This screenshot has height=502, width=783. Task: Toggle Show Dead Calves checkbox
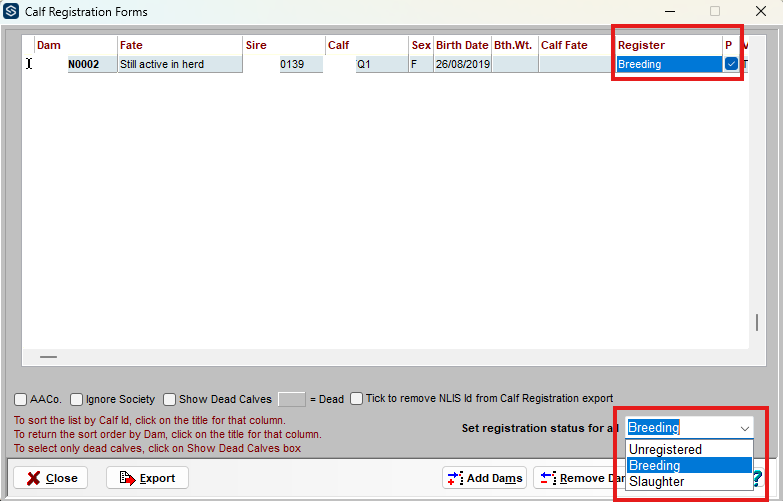(x=170, y=399)
